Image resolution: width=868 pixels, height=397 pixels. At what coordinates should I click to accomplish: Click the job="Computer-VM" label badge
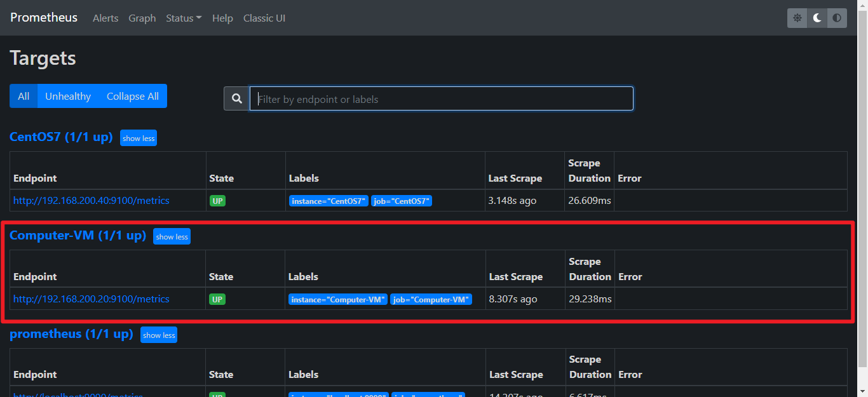tap(431, 299)
